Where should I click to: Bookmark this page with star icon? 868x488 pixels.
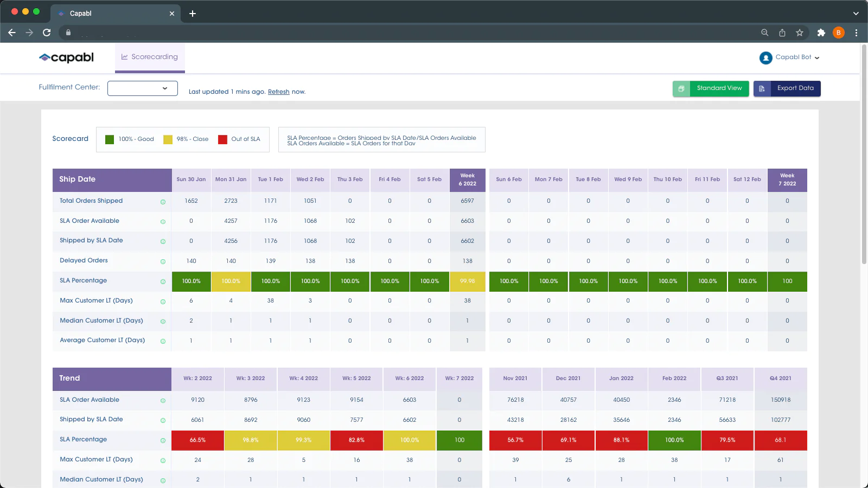(x=799, y=33)
